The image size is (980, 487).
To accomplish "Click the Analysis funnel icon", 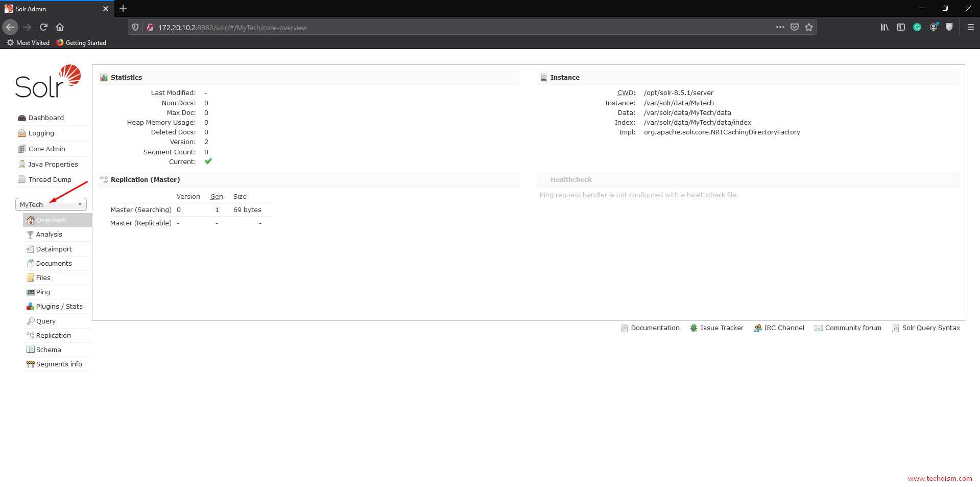I will (31, 235).
